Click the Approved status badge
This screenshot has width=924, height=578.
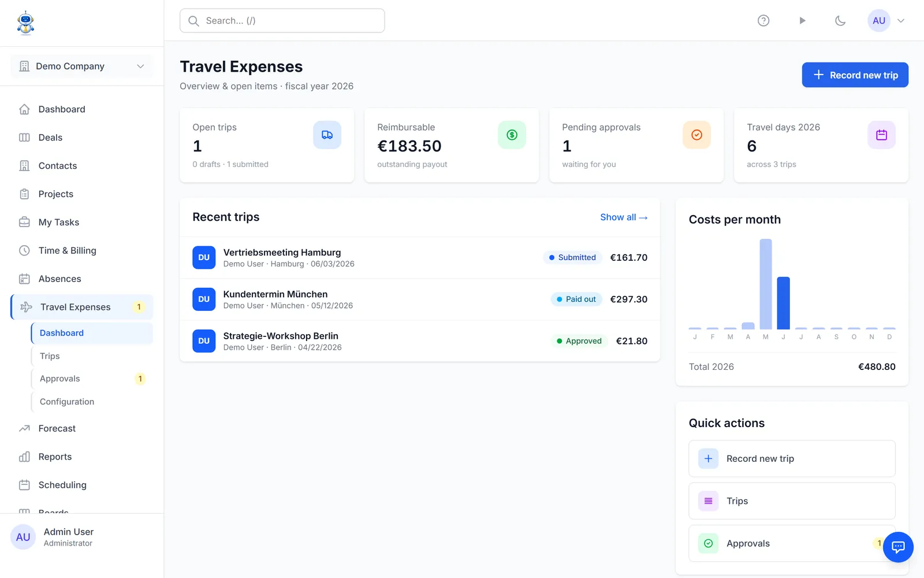tap(579, 341)
